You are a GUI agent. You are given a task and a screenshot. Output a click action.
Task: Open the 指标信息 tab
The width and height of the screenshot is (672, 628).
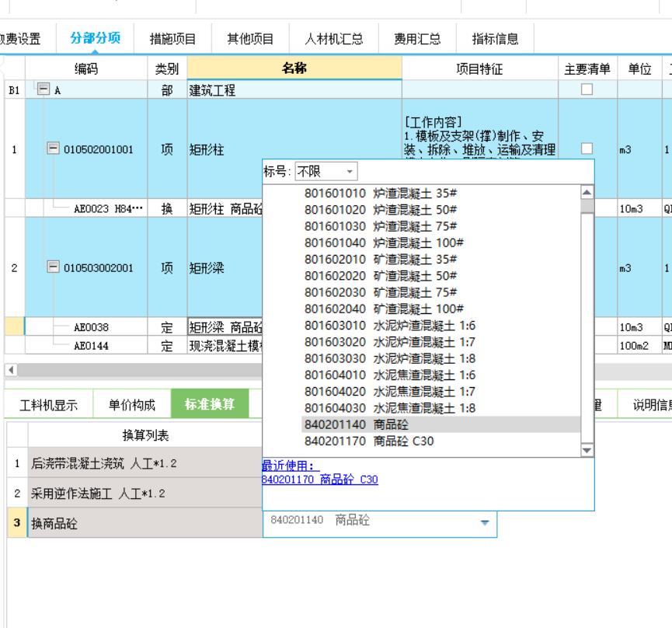(495, 39)
